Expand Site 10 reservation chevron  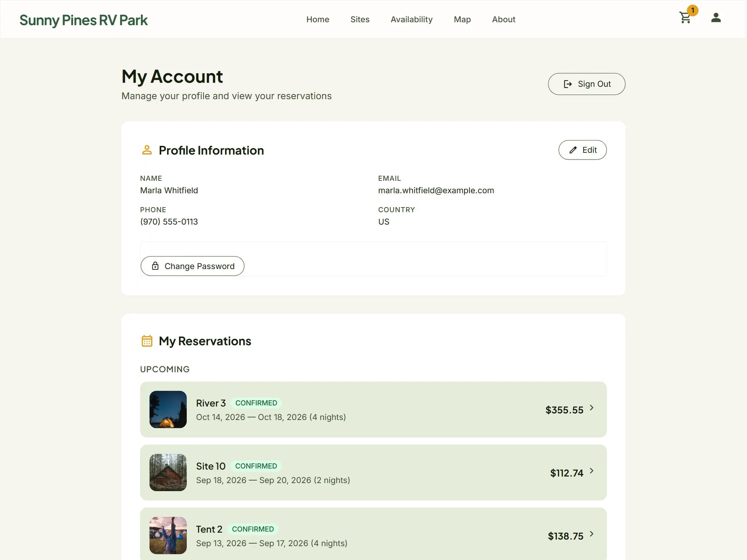click(592, 471)
